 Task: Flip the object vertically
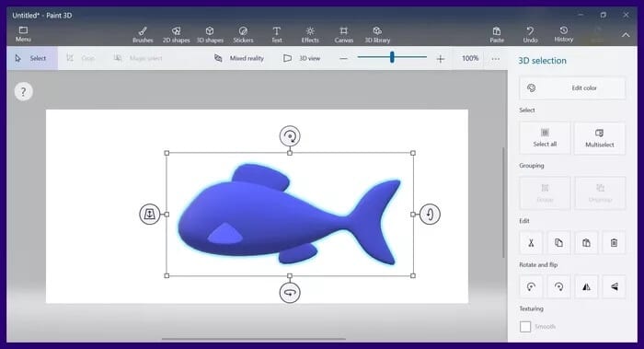(x=614, y=286)
